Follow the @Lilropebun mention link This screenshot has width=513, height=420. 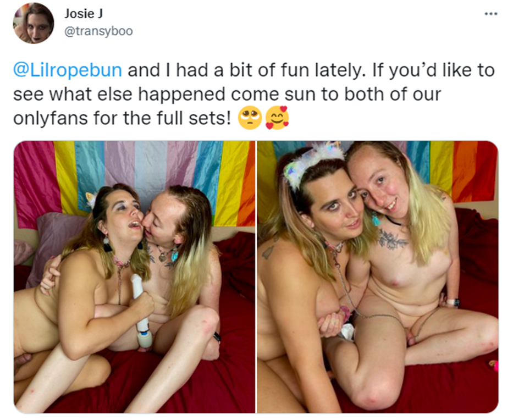[68, 70]
